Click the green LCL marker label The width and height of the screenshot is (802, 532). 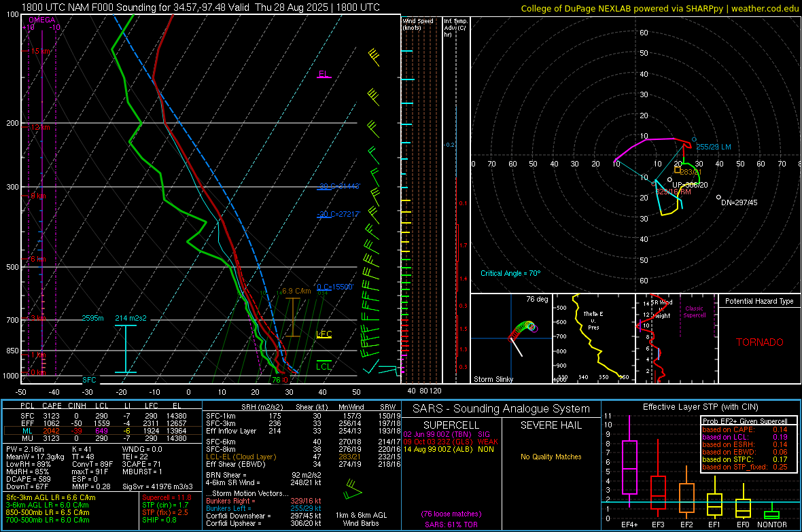(324, 366)
